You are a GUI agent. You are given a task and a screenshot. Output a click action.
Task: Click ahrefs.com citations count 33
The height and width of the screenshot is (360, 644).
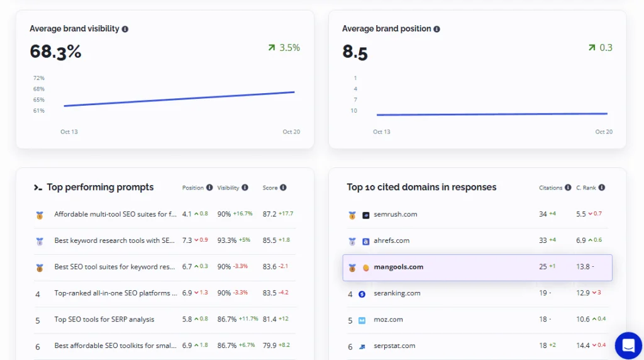[543, 240]
